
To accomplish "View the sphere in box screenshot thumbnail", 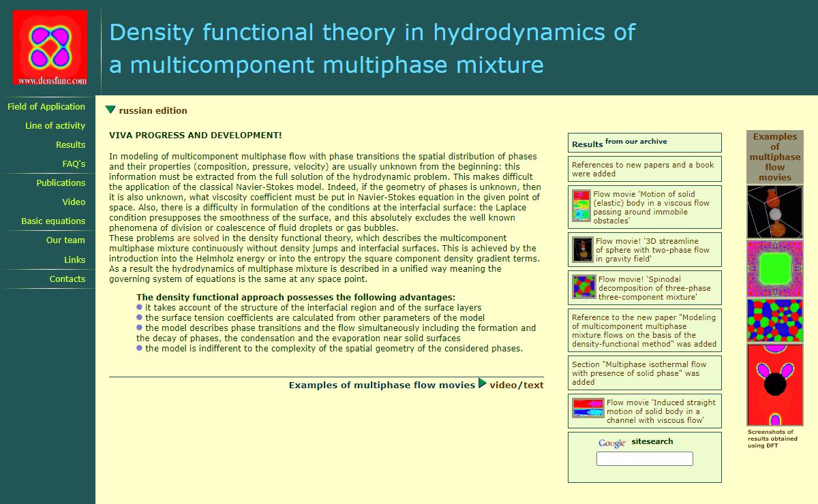I will (774, 211).
